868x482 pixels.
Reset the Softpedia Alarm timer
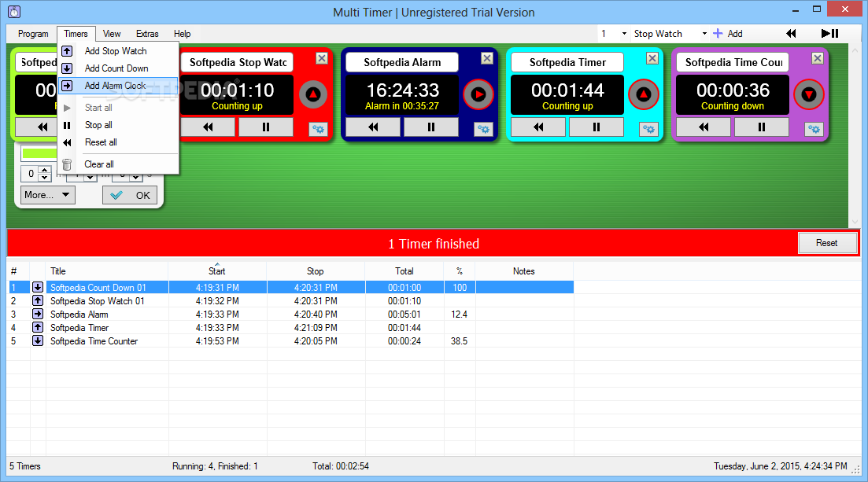pyautogui.click(x=373, y=127)
